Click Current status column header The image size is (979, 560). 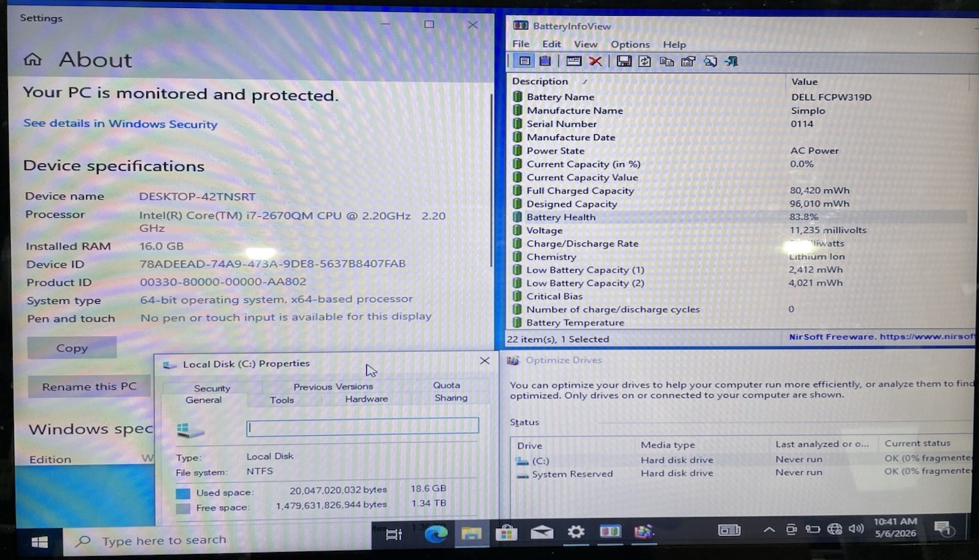click(926, 443)
